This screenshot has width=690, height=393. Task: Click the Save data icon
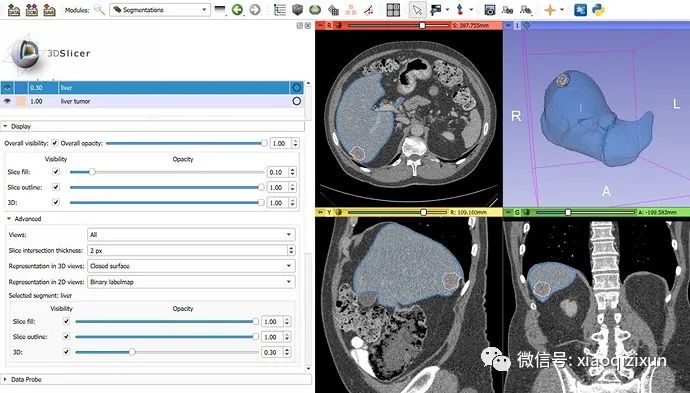(x=49, y=10)
